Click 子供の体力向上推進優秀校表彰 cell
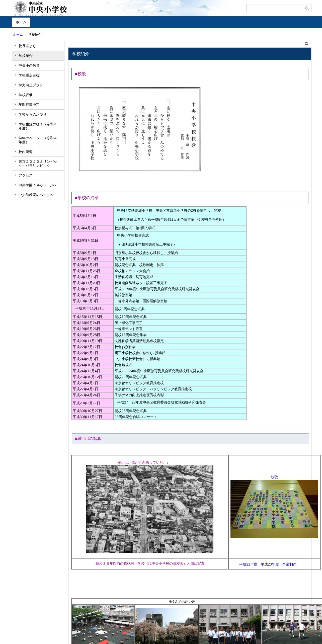The height and width of the screenshot is (644, 322). (x=180, y=395)
